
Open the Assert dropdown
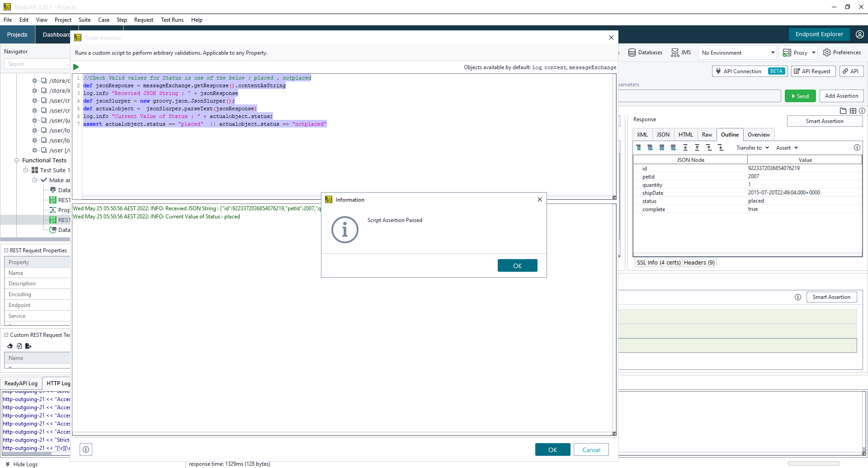point(787,148)
